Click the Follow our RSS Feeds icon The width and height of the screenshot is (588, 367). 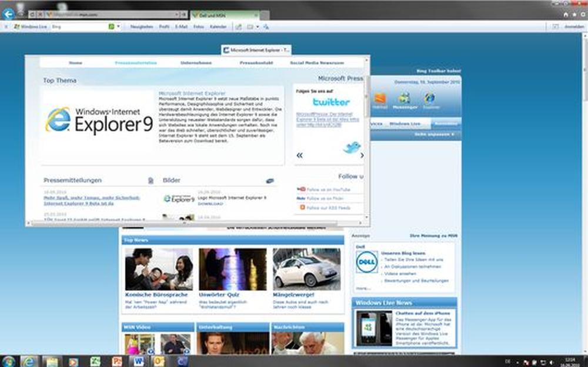(x=302, y=208)
